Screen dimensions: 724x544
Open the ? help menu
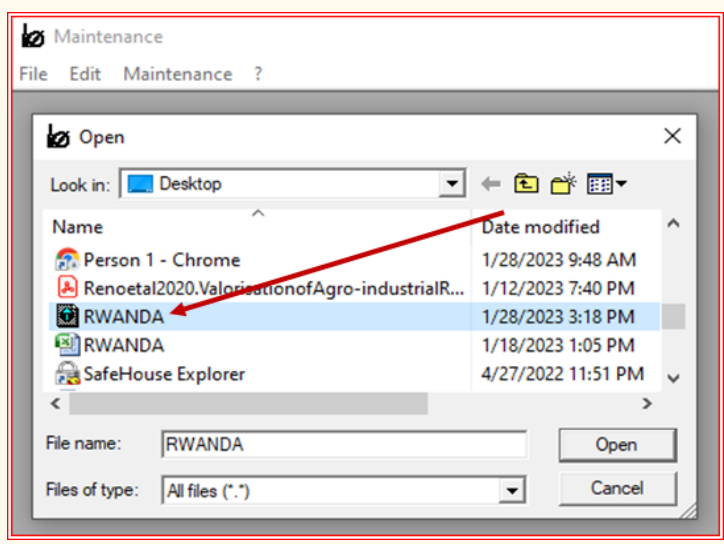coord(258,74)
